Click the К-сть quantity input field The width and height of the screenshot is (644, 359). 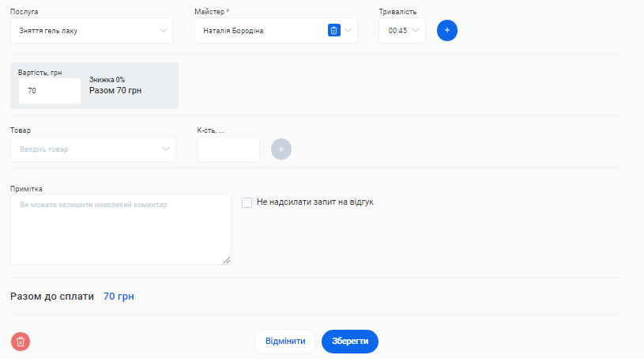228,149
